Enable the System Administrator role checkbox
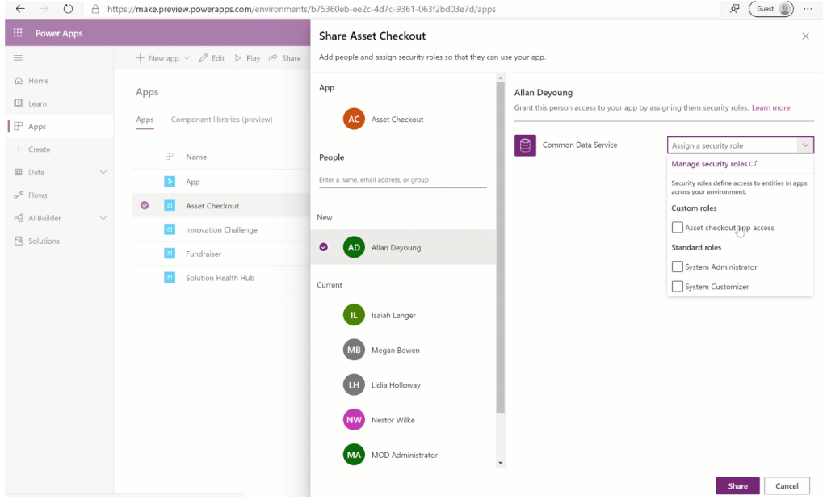Image resolution: width=827 pixels, height=504 pixels. click(x=678, y=267)
